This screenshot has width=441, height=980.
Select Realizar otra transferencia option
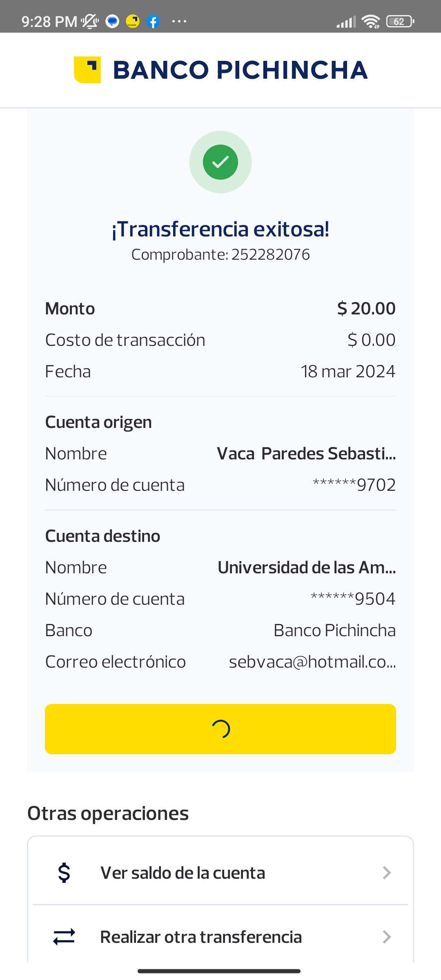201,937
